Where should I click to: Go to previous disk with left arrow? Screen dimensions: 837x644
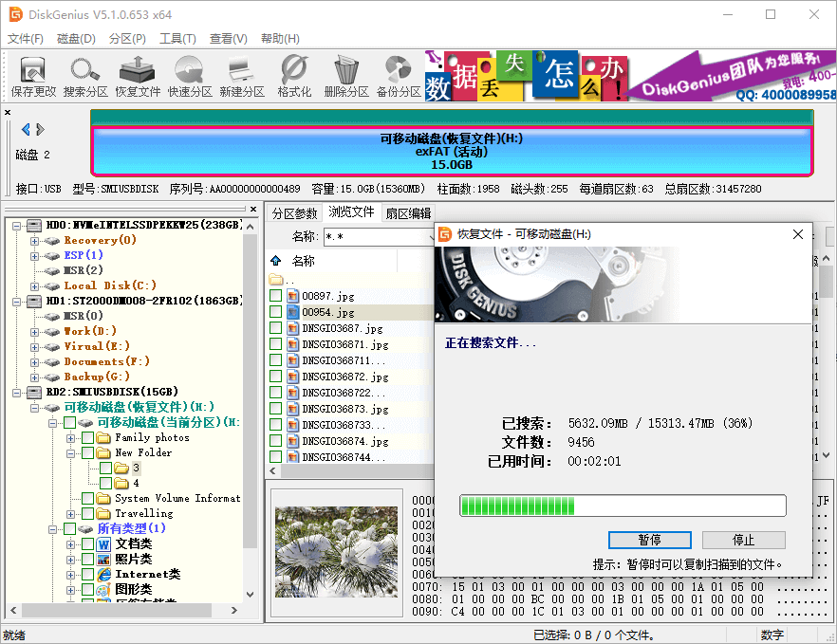point(25,129)
